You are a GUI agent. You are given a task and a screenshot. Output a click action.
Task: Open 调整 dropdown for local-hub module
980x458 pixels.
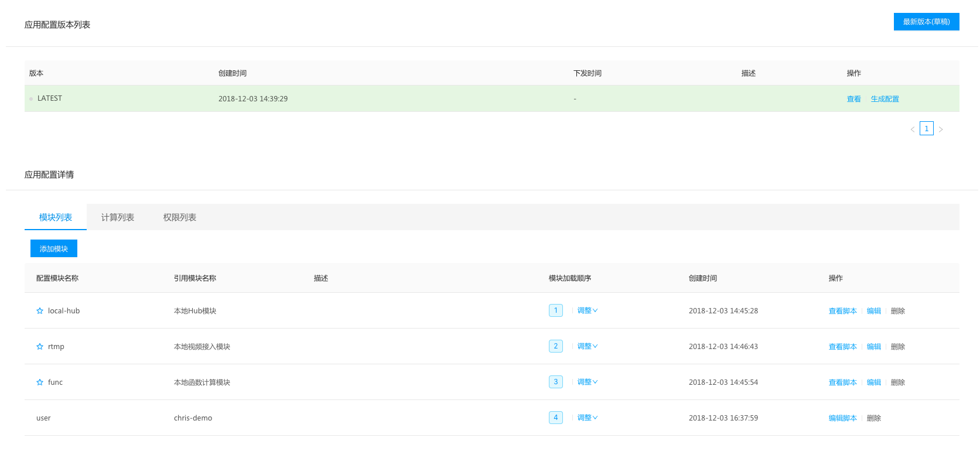point(587,310)
